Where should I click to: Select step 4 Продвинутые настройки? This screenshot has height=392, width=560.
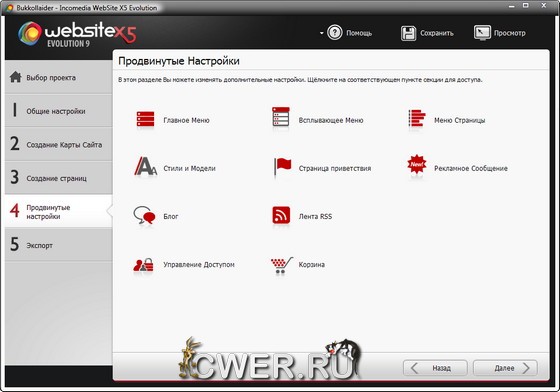[59, 211]
